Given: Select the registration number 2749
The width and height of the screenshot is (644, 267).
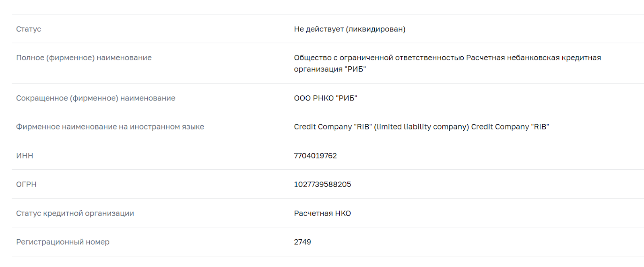Looking at the screenshot, I should (x=302, y=242).
